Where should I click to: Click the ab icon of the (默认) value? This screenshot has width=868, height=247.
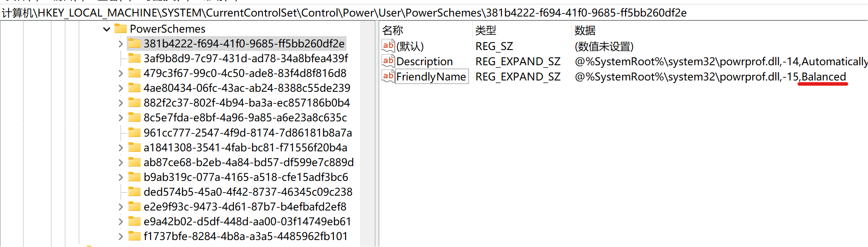point(388,46)
